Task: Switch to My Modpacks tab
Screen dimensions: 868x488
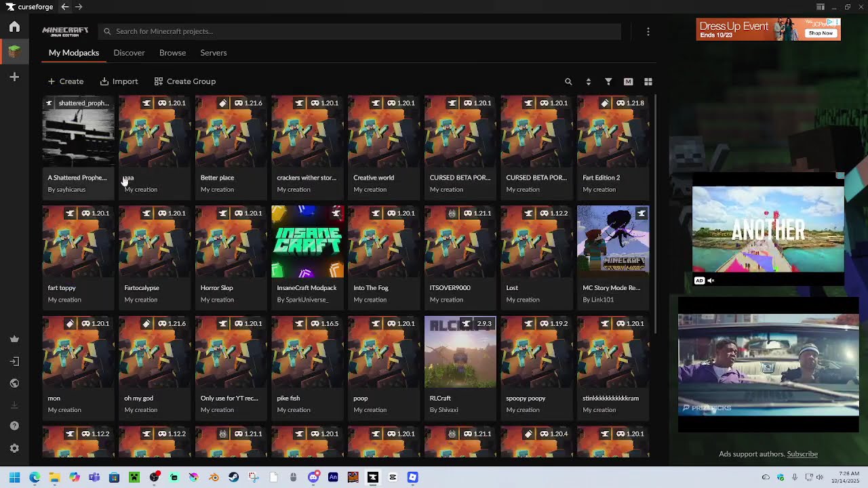Action: (x=74, y=53)
